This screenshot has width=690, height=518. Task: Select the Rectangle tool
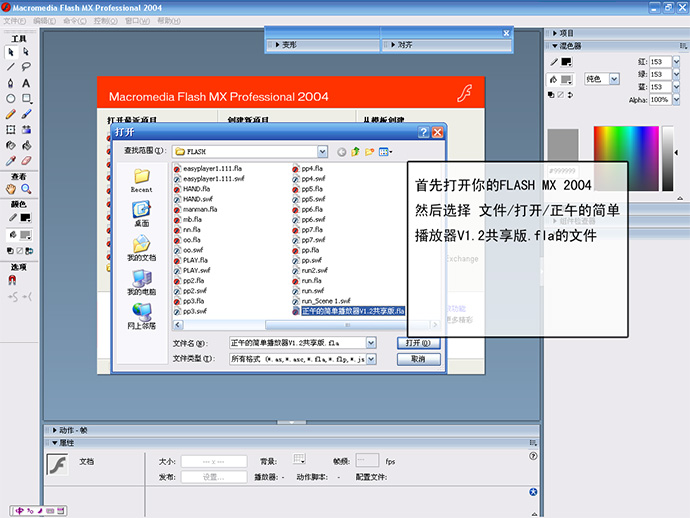pyautogui.click(x=26, y=99)
